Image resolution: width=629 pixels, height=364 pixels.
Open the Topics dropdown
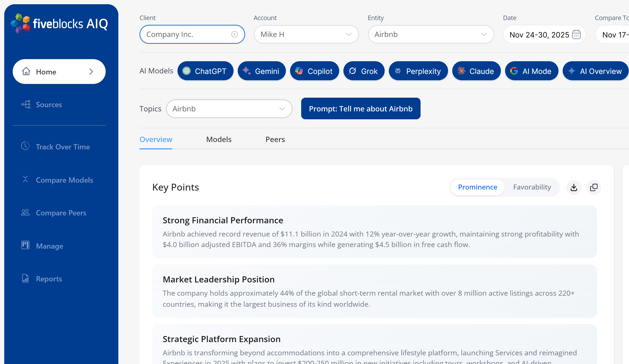[x=229, y=109]
